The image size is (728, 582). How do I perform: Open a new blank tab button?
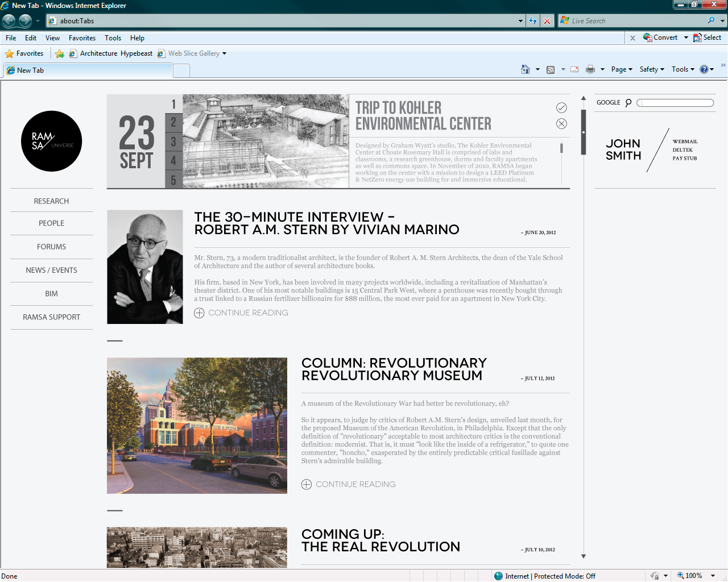pyautogui.click(x=181, y=70)
